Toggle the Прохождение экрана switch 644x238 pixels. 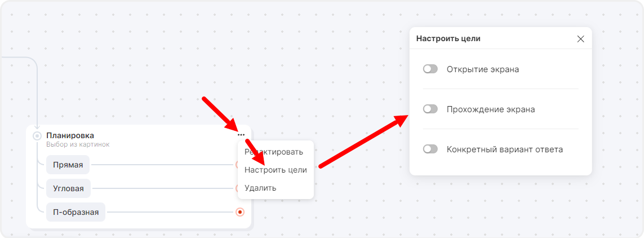(430, 109)
